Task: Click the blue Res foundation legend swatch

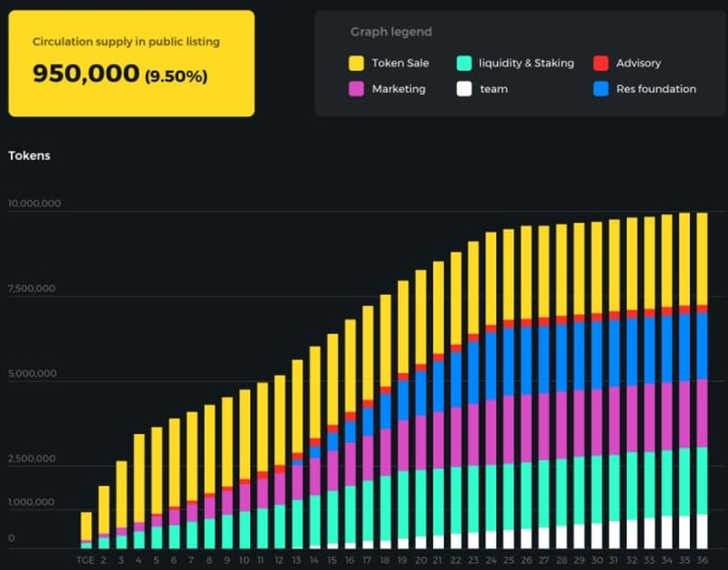Action: click(601, 89)
